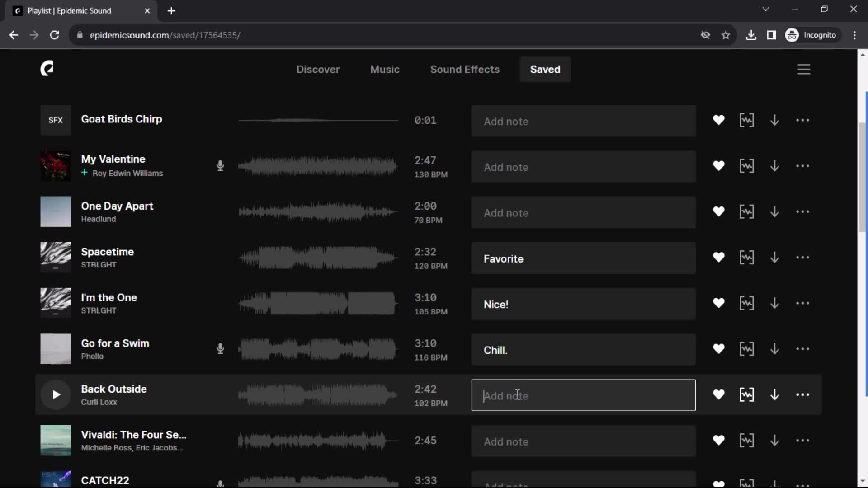The image size is (868, 488).
Task: Open a new browser tab
Action: click(171, 10)
